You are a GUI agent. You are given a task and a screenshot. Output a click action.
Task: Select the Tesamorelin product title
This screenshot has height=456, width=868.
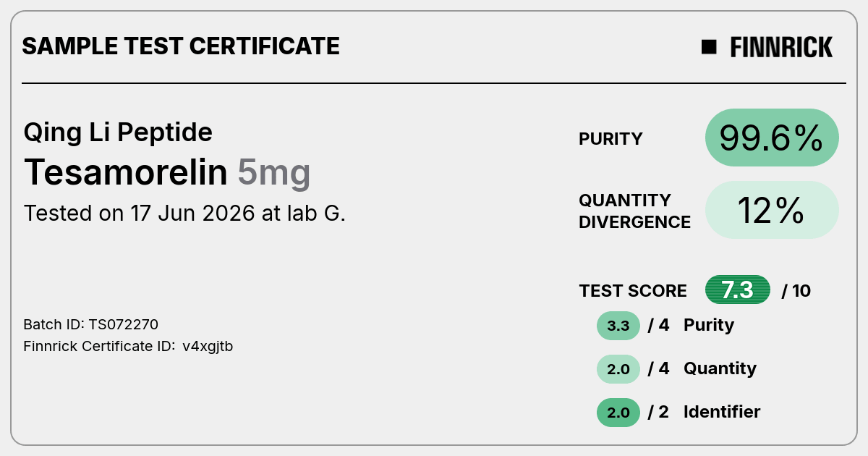coord(126,173)
